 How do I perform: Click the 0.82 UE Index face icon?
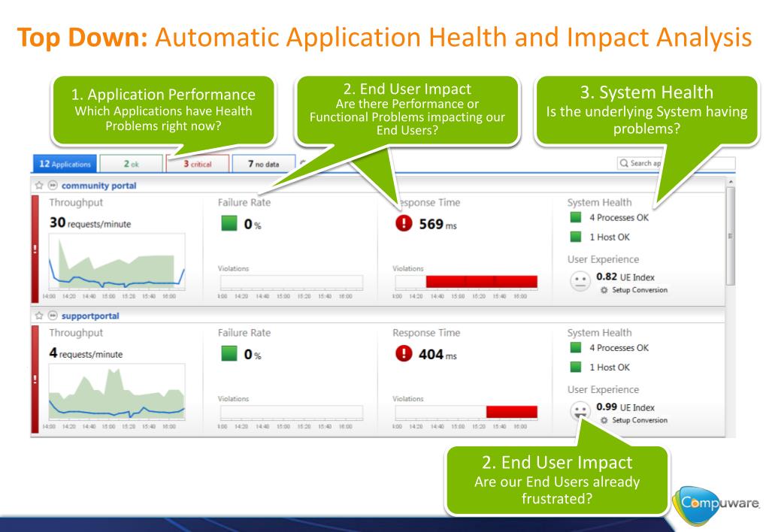tap(580, 281)
